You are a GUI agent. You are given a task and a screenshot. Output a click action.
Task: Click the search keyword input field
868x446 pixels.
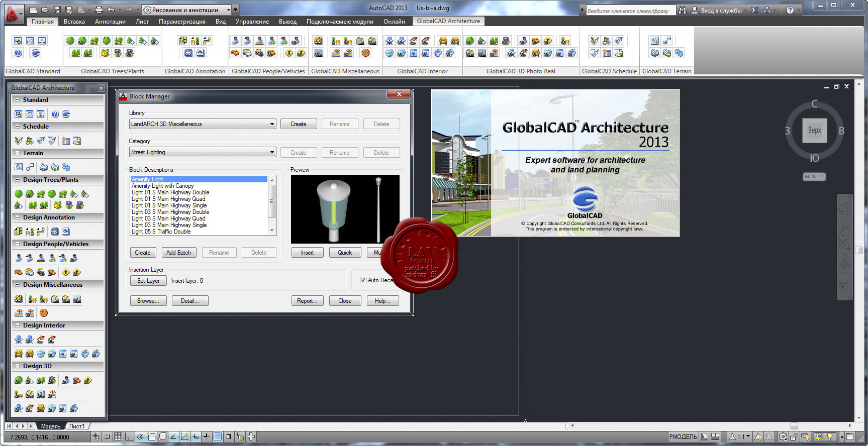click(630, 11)
